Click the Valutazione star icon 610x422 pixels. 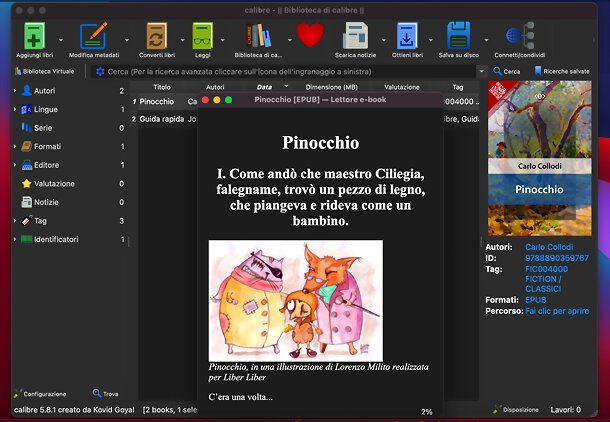pos(26,184)
